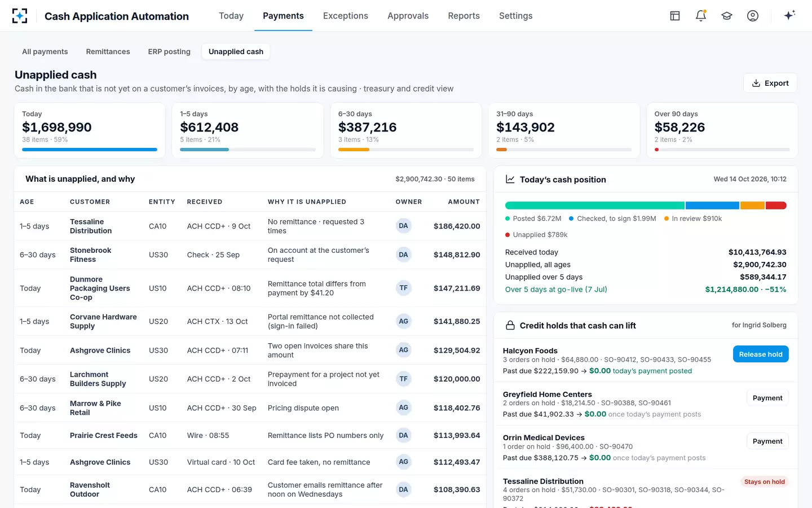Click the Stays on hold badge for Tessaline

coord(764,481)
